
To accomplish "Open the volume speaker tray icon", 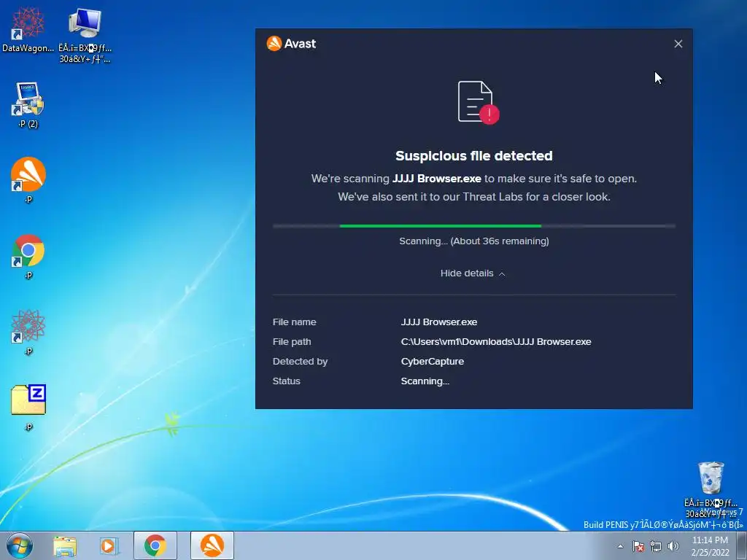I will [x=673, y=546].
